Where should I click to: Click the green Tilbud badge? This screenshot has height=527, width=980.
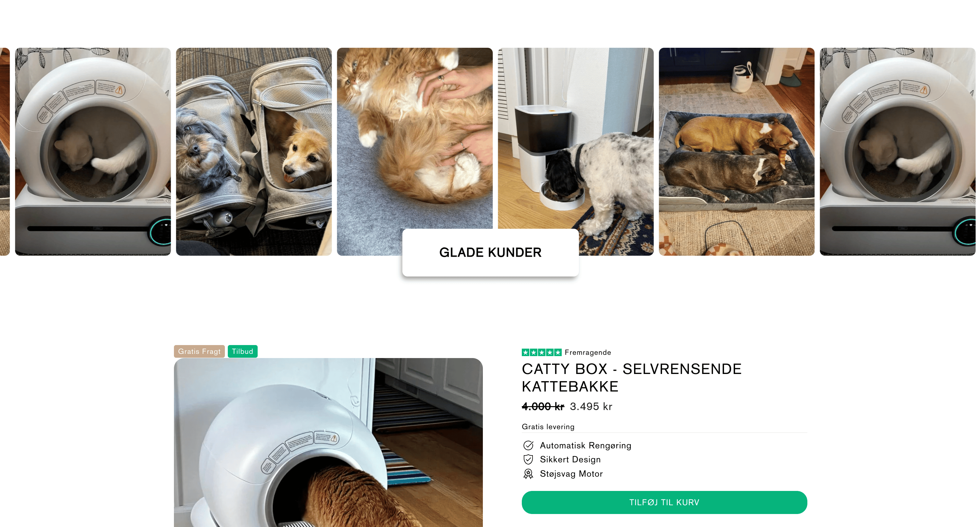pyautogui.click(x=242, y=351)
